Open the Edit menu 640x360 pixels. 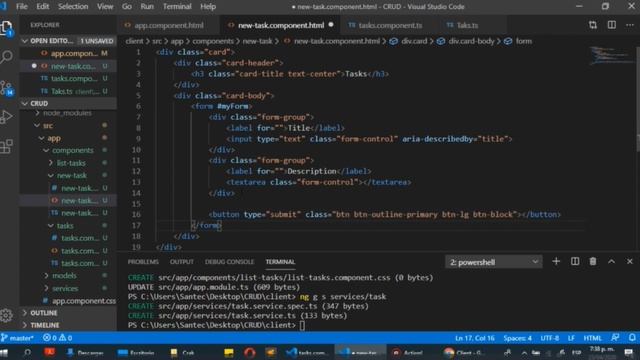pos(42,7)
